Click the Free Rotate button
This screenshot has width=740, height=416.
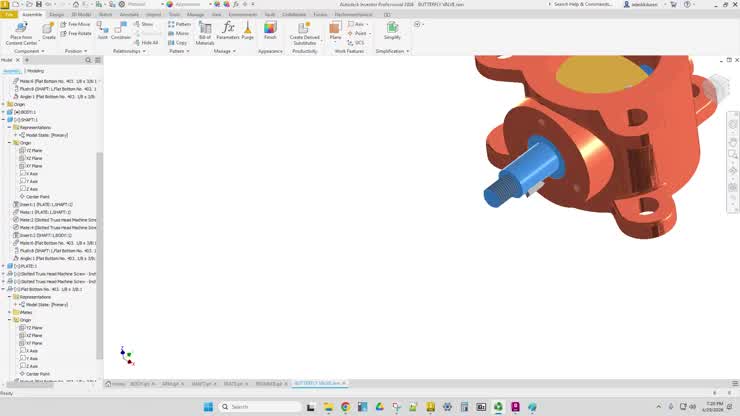(x=76, y=34)
